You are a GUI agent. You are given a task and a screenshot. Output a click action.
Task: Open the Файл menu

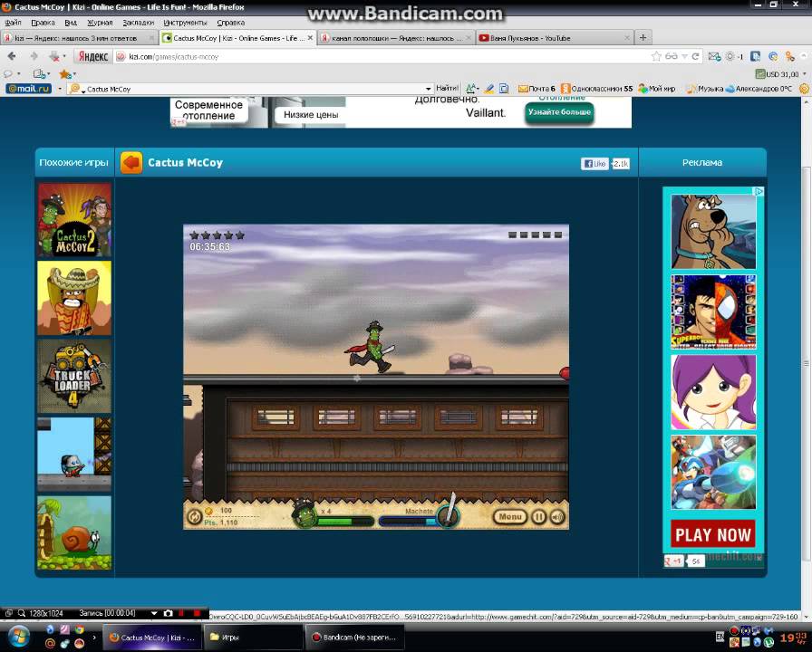coord(13,23)
